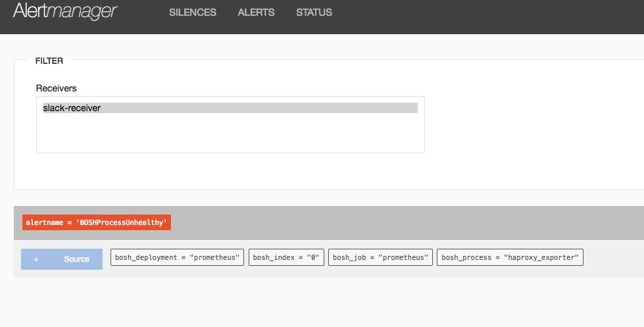Go to the SILENCES page

(193, 13)
